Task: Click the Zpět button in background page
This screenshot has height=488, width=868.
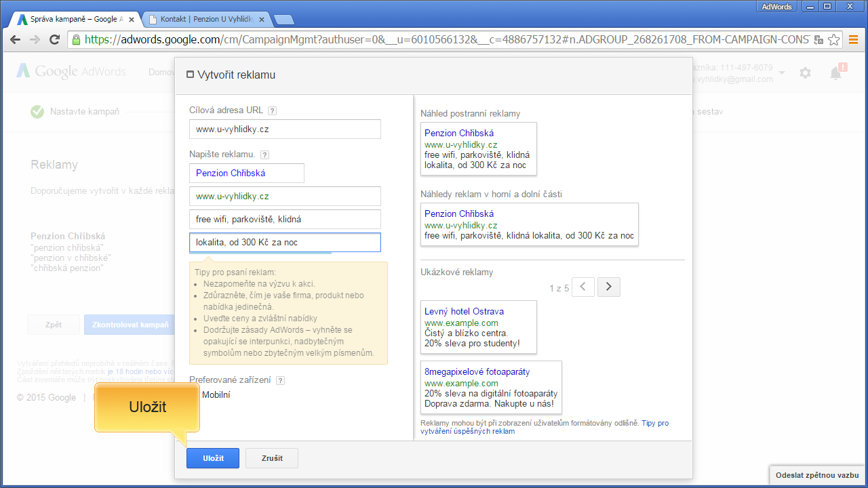Action: click(54, 325)
